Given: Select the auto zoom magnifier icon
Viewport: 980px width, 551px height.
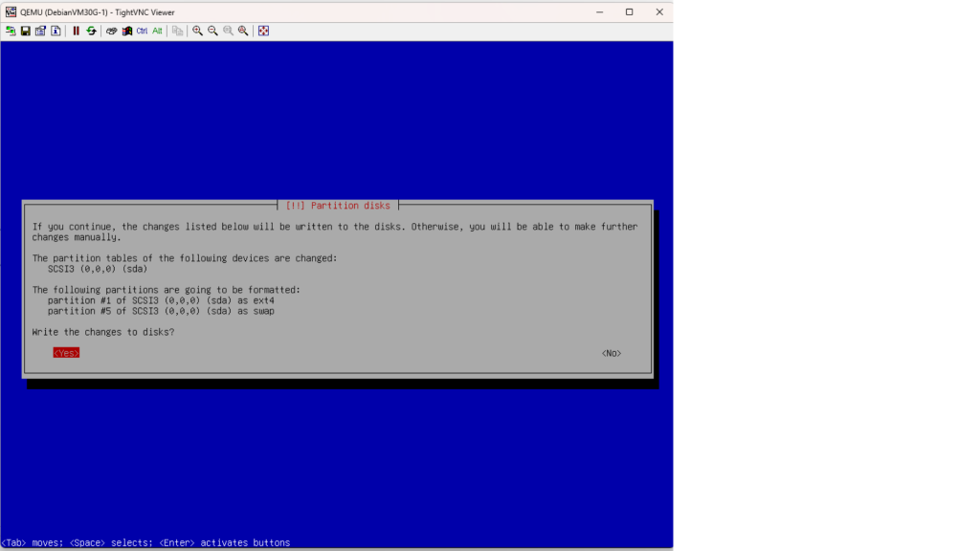Looking at the screenshot, I should tap(243, 31).
